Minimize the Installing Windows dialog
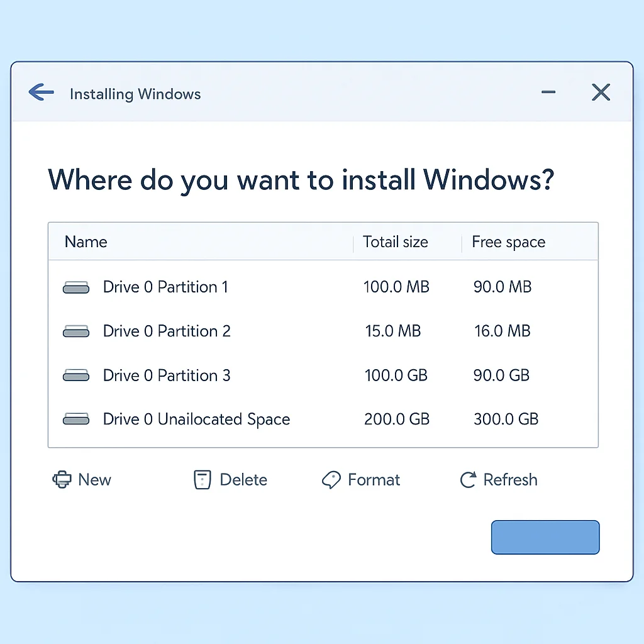644x644 pixels. tap(548, 92)
